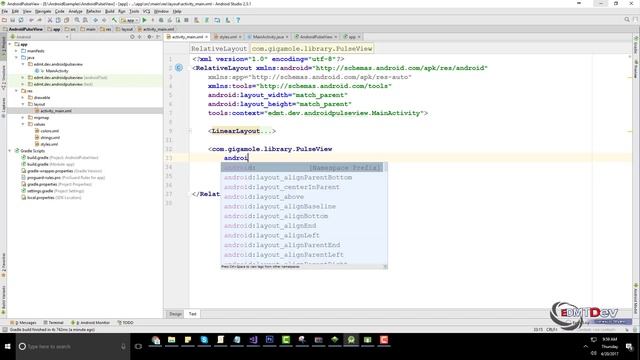640x360 pixels.
Task: Click the Open folder toolbar icon
Action: click(4, 20)
